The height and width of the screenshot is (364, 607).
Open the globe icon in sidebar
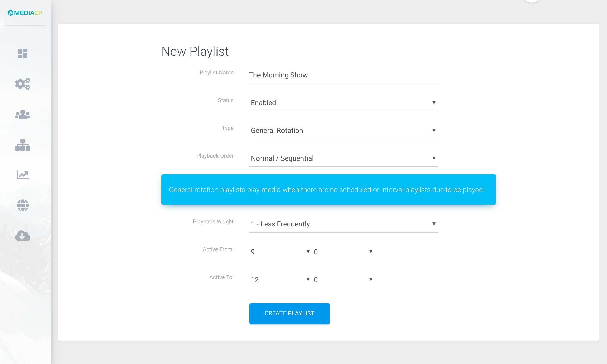click(x=23, y=205)
